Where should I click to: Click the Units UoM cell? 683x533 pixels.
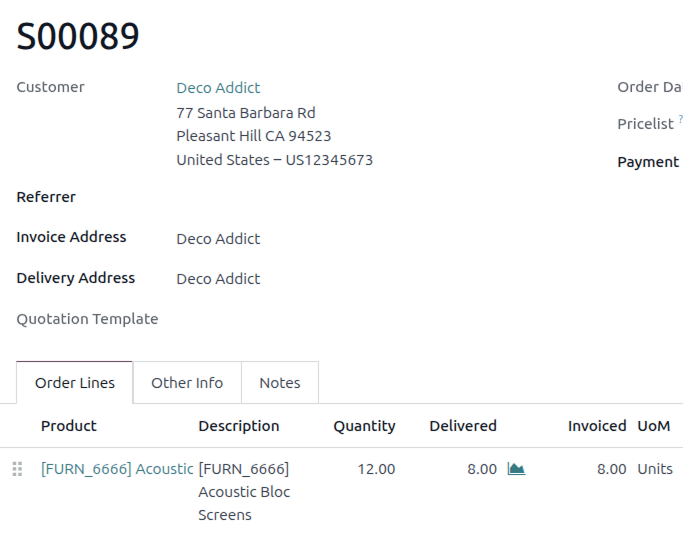click(655, 469)
